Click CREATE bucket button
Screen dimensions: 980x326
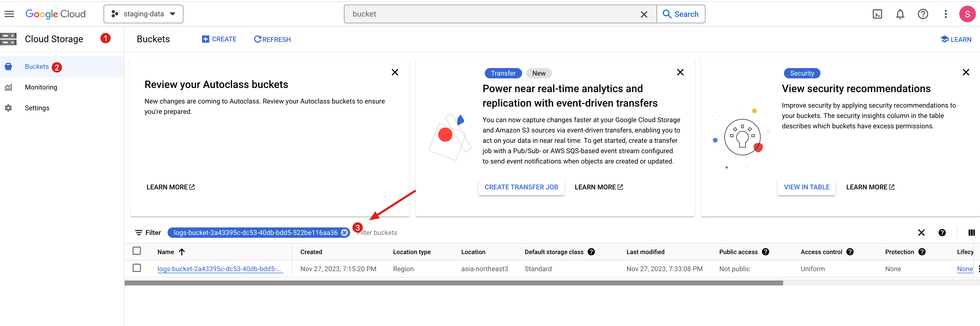(x=219, y=39)
